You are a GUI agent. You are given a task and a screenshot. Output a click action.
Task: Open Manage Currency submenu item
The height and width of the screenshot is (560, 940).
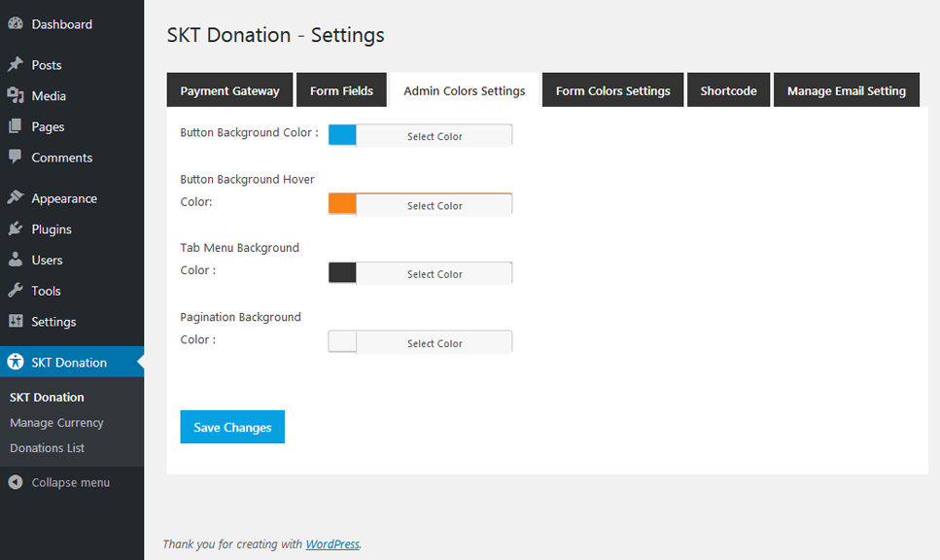coord(56,423)
